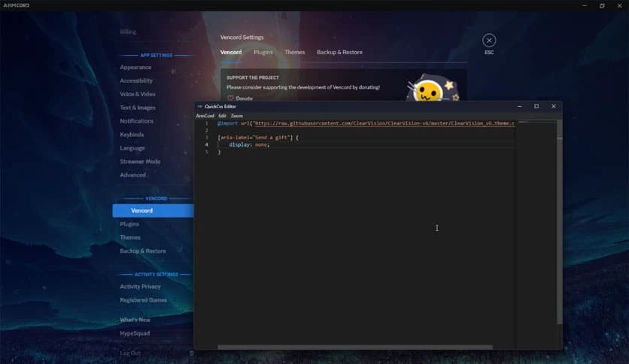Restore down the ArmCord main window

click(602, 5)
